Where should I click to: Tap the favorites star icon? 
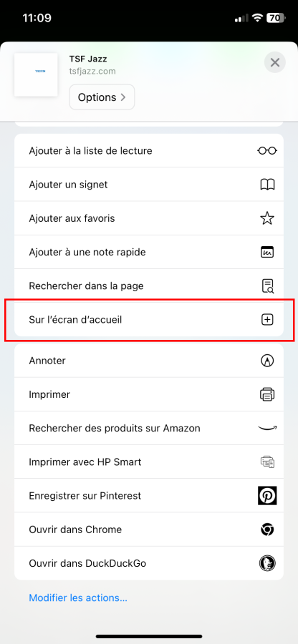point(267,218)
